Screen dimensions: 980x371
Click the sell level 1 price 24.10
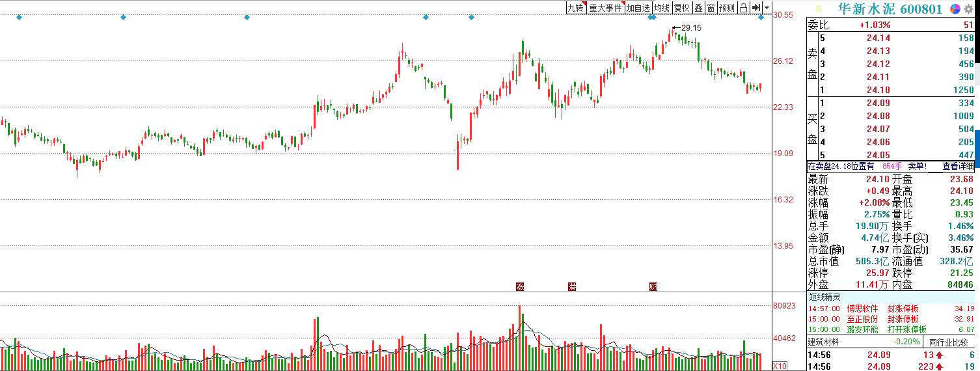[878, 90]
